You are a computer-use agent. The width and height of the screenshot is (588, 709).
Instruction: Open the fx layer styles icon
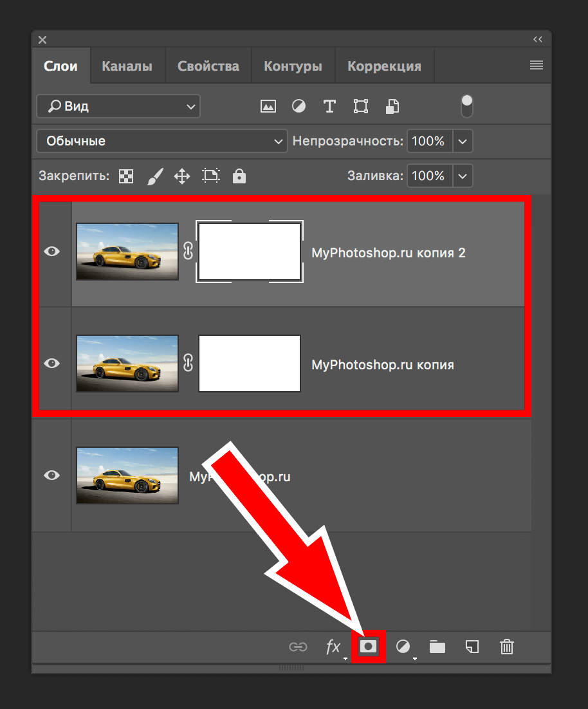point(333,647)
